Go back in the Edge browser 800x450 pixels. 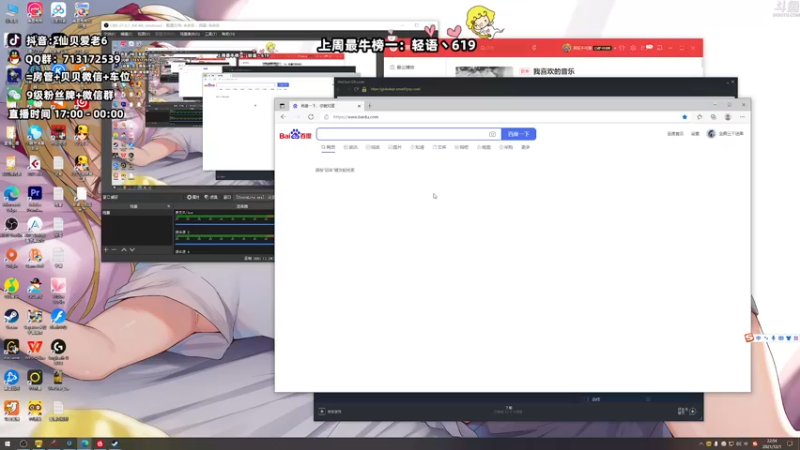(284, 117)
